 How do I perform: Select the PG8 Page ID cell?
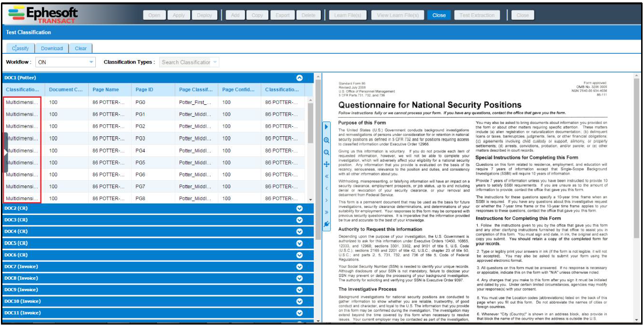coord(153,198)
